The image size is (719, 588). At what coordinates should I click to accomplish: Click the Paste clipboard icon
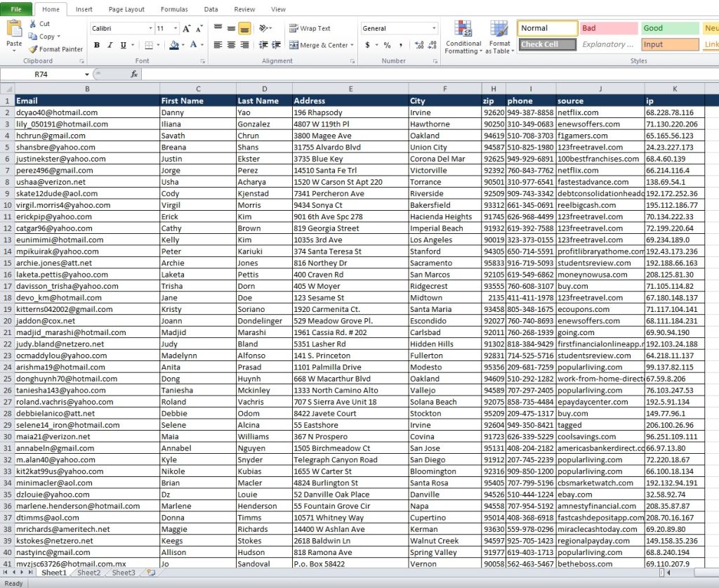tap(14, 29)
